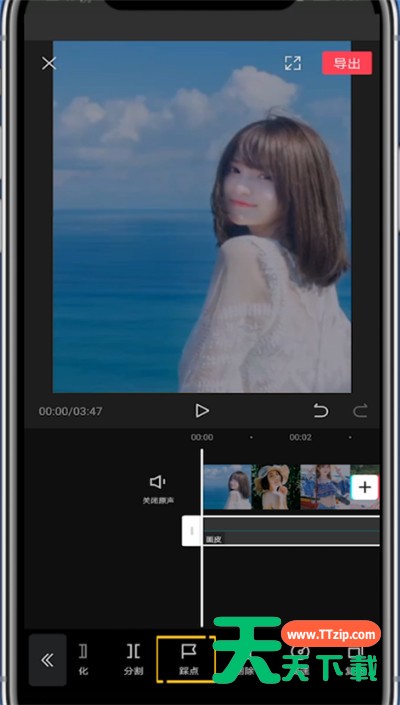This screenshot has width=400, height=705.
Task: Click the undo arrow
Action: 321,411
